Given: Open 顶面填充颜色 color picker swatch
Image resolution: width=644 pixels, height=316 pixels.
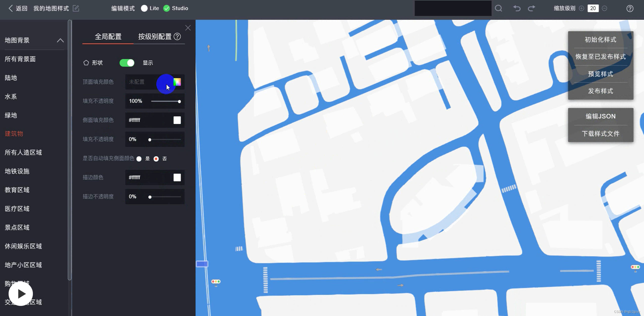Looking at the screenshot, I should (x=177, y=82).
